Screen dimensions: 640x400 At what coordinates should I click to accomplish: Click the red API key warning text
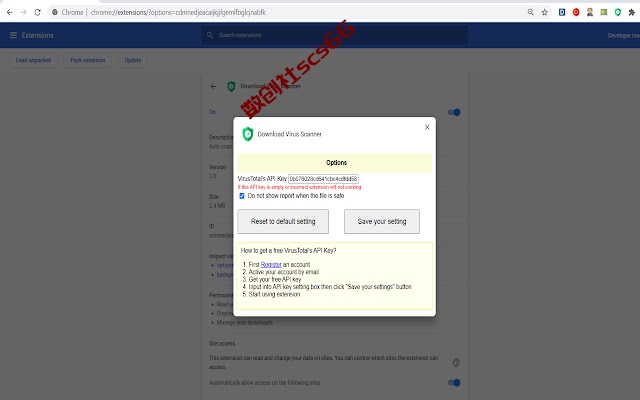click(x=299, y=187)
